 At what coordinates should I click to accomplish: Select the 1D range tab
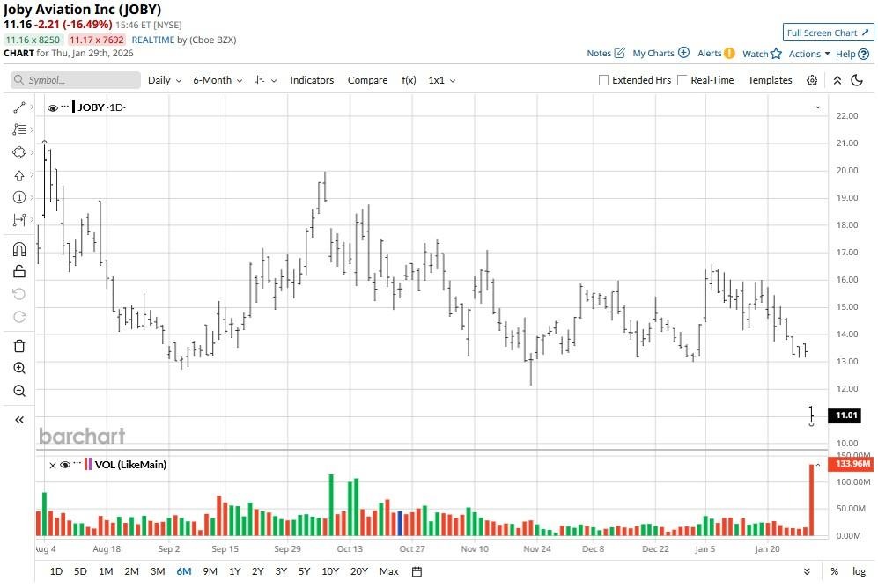coord(56,571)
